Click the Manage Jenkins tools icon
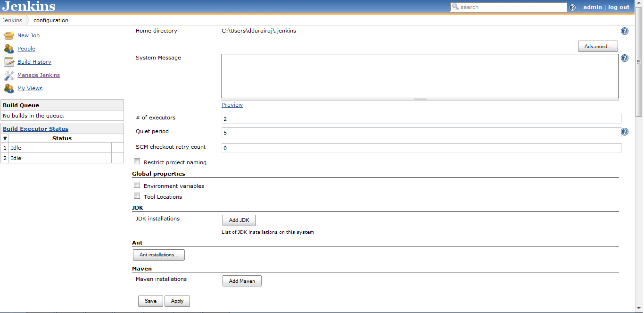 [9, 75]
